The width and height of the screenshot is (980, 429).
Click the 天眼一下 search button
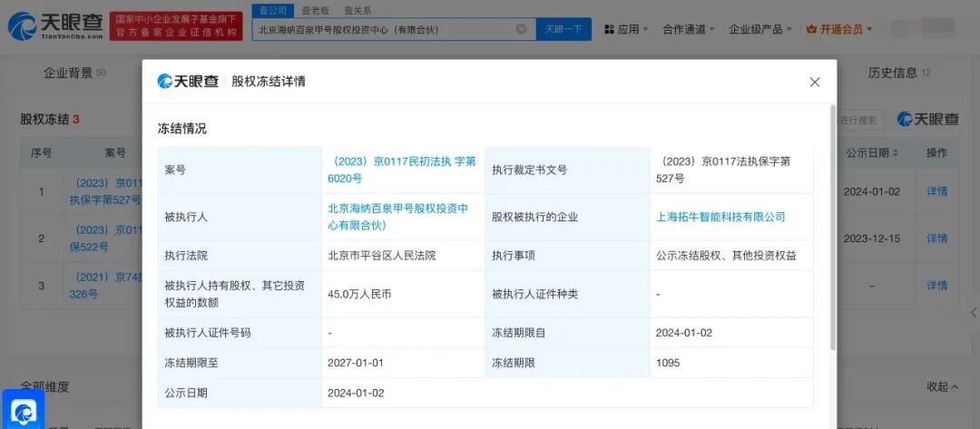(x=563, y=29)
